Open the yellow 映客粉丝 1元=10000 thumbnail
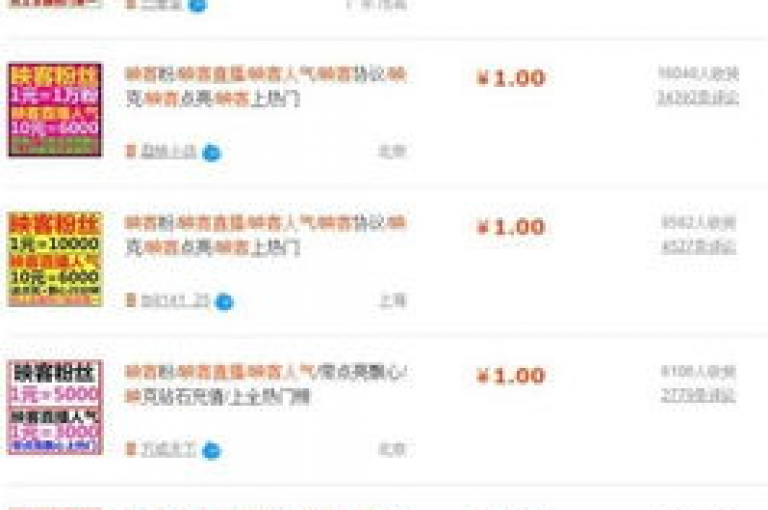This screenshot has width=768, height=510. tap(55, 259)
